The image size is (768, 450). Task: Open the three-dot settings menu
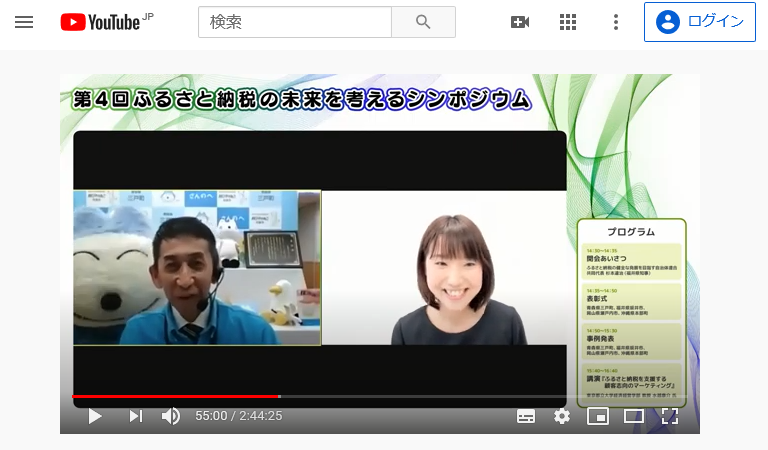pos(616,22)
